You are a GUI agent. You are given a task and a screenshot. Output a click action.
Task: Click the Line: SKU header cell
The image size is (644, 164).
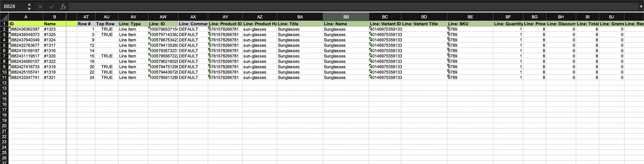tap(470, 24)
